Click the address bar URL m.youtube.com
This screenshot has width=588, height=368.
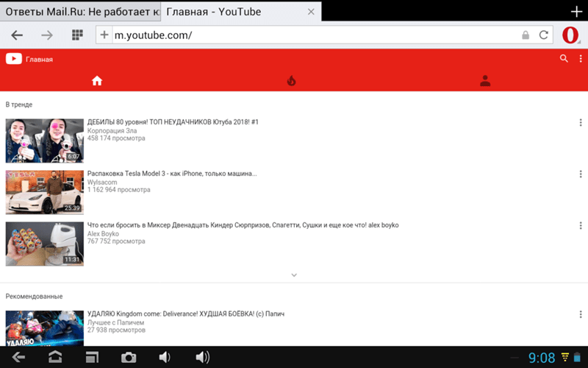153,35
